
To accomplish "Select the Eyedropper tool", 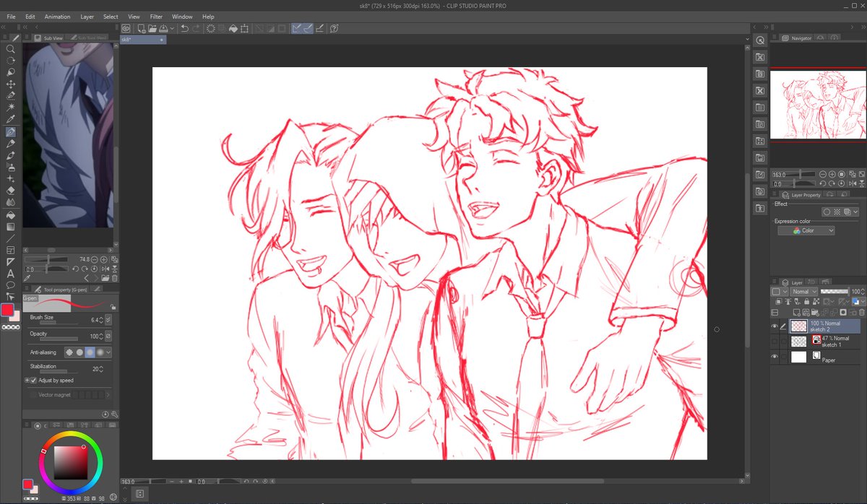I will point(11,120).
